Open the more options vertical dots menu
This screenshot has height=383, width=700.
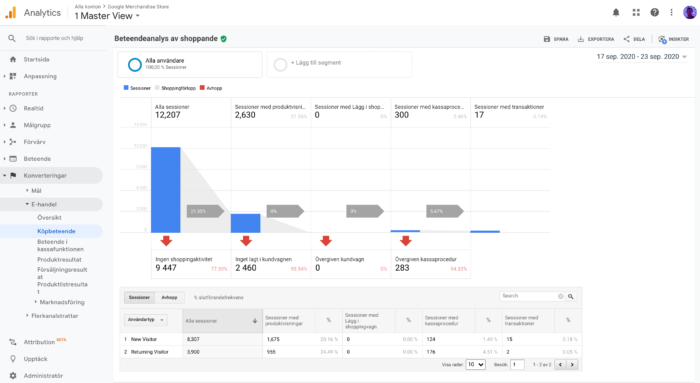671,12
